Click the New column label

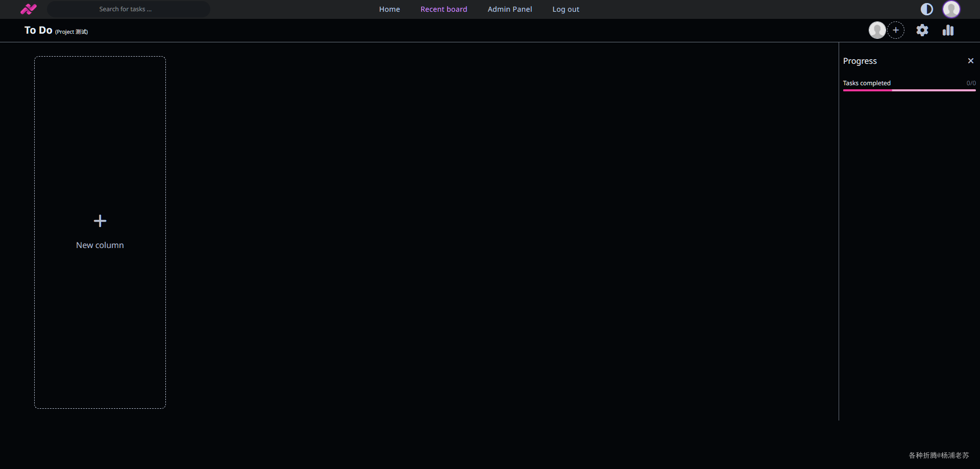100,245
